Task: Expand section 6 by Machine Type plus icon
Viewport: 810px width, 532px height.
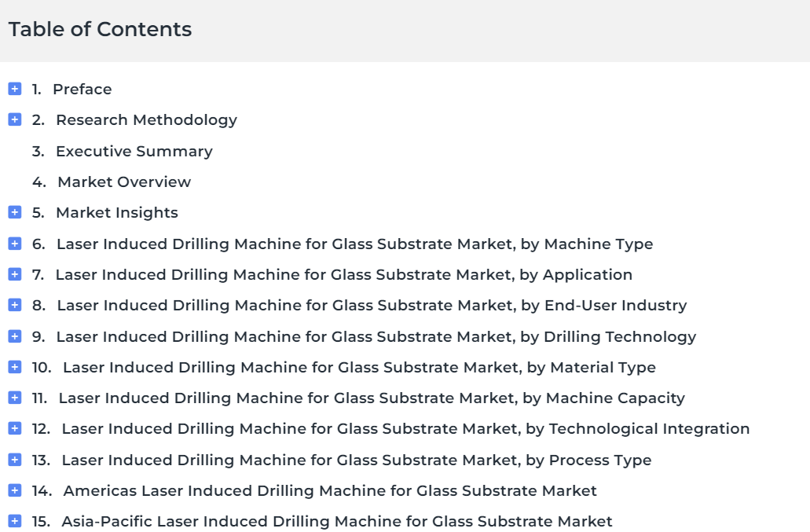Action: click(15, 244)
